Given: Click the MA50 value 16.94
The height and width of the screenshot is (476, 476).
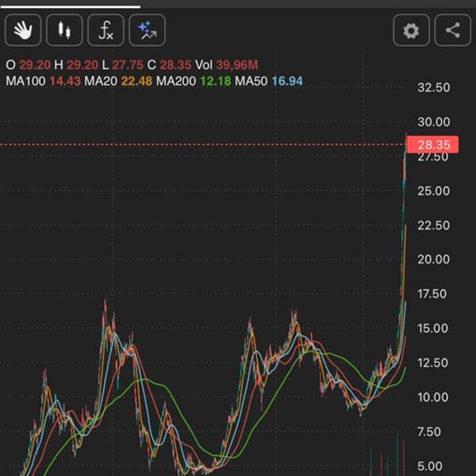Looking at the screenshot, I should point(287,81).
